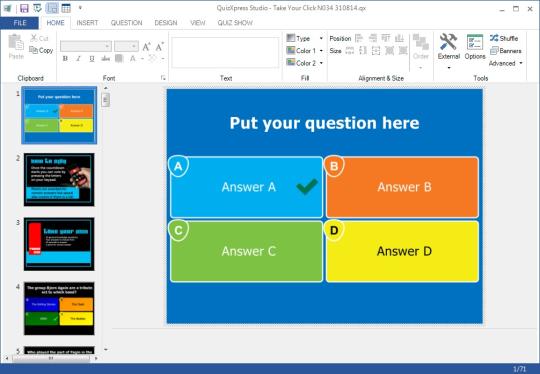This screenshot has width=540, height=374.
Task: Switch to the HOME ribbon tab
Action: (x=55, y=23)
